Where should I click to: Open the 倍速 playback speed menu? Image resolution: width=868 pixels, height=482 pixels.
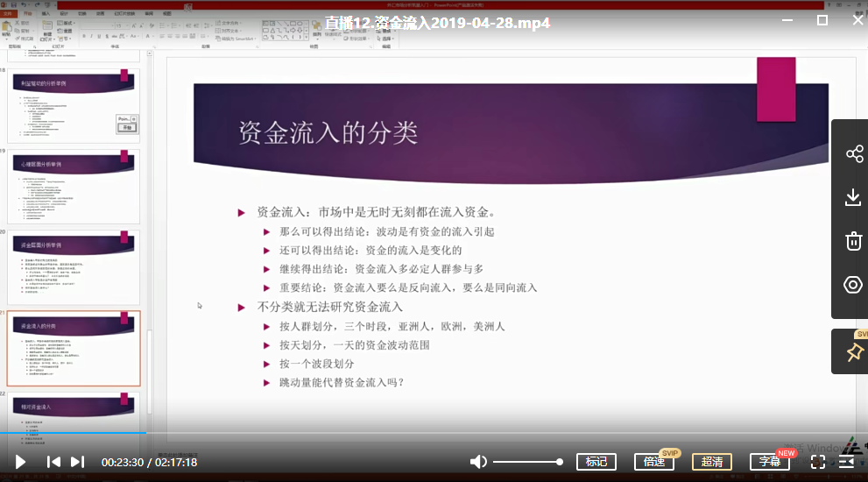click(x=653, y=462)
